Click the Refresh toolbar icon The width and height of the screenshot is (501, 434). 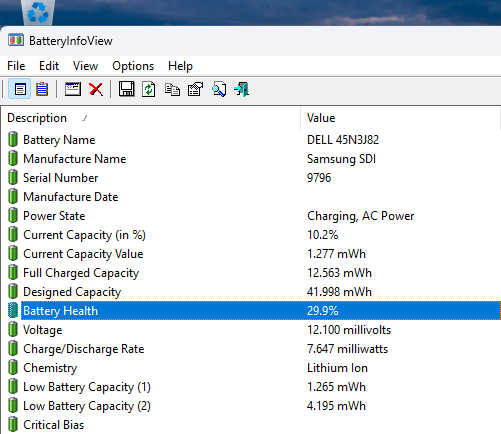click(x=149, y=89)
